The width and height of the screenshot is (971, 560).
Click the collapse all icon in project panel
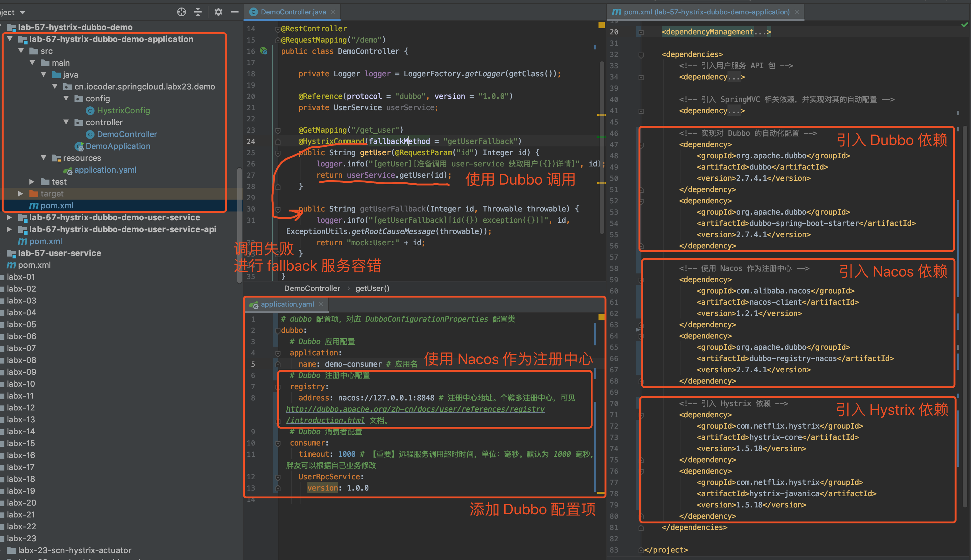tap(198, 12)
